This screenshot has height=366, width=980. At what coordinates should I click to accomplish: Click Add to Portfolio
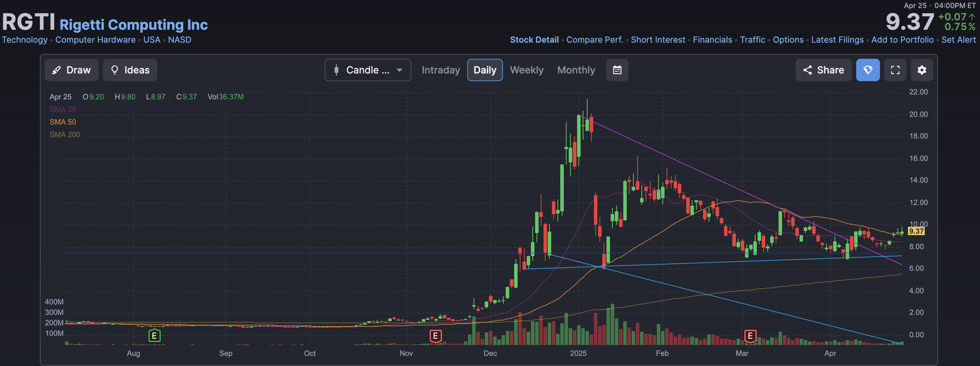(902, 40)
